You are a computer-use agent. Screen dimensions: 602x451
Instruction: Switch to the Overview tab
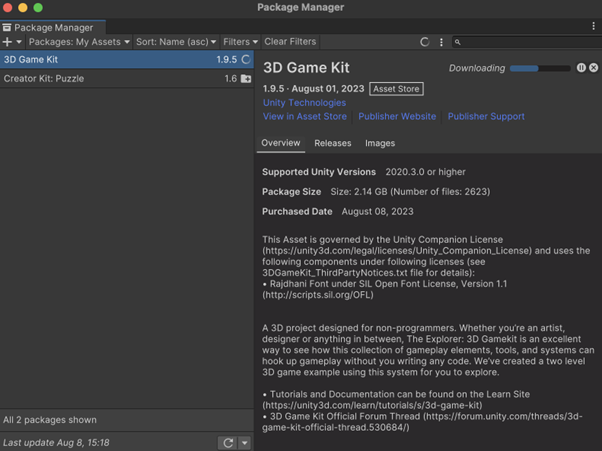coord(281,143)
